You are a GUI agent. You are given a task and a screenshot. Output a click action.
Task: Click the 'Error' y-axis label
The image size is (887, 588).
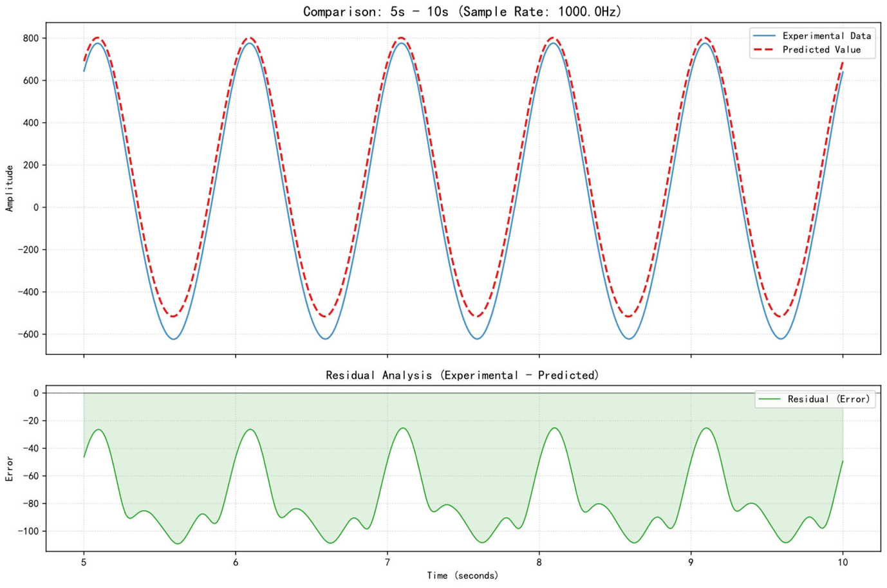[x=9, y=468]
